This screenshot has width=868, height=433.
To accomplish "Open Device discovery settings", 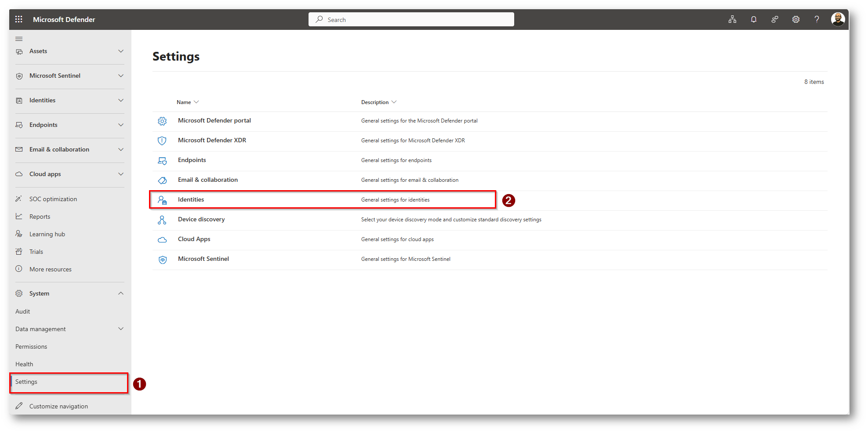I will (x=201, y=219).
